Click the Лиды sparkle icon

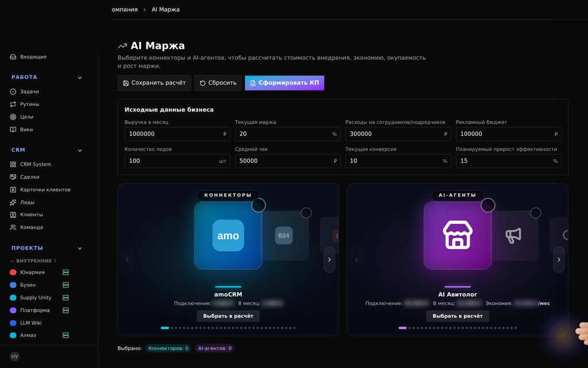pyautogui.click(x=13, y=202)
